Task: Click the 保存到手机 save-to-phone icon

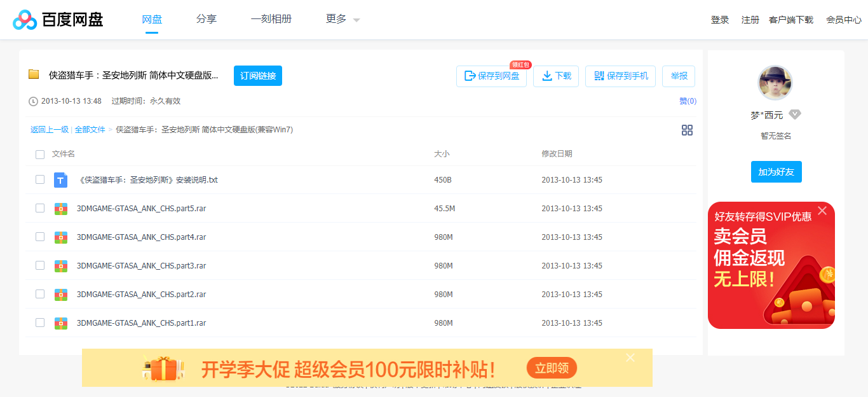Action: pos(598,76)
